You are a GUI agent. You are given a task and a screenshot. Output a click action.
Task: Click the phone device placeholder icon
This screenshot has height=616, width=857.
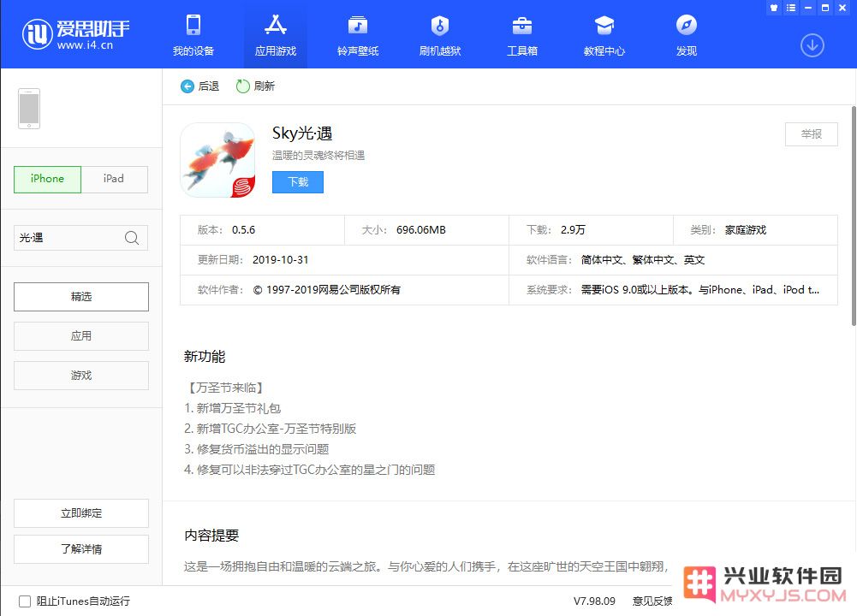29,109
